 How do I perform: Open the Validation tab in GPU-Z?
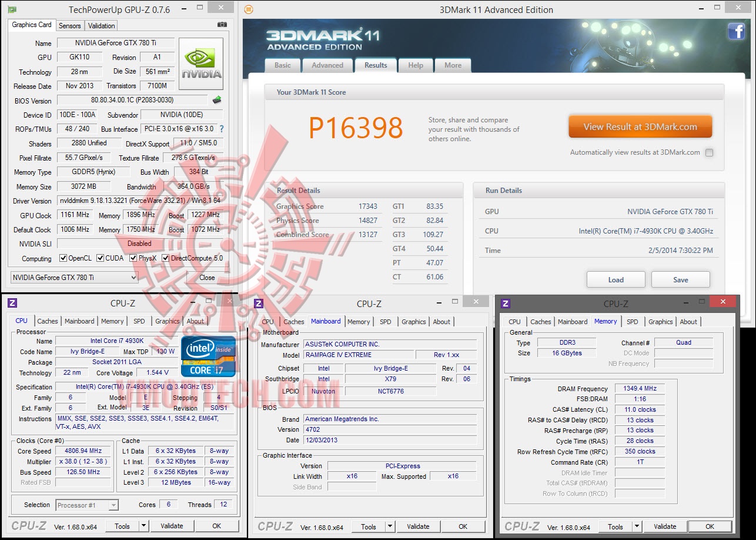coord(101,26)
